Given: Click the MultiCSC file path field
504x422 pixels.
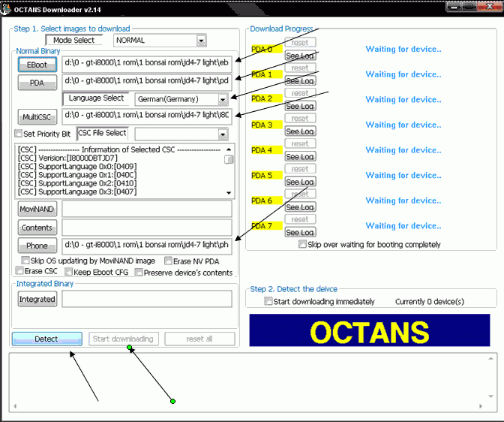Looking at the screenshot, I should point(147,116).
